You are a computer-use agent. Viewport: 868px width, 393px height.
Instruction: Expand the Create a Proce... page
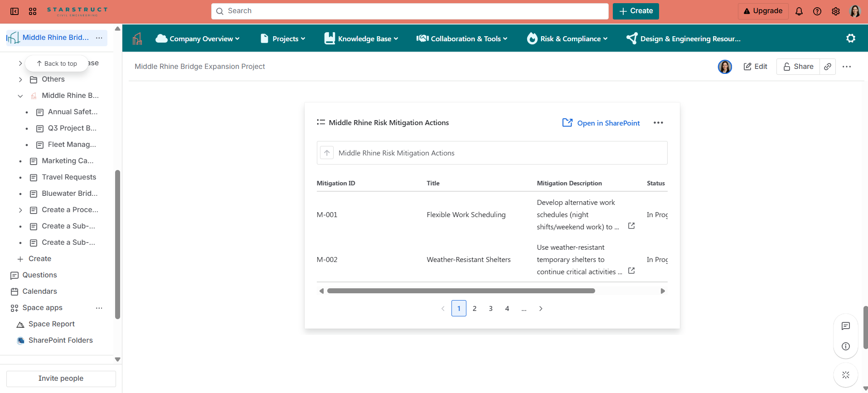pos(20,210)
